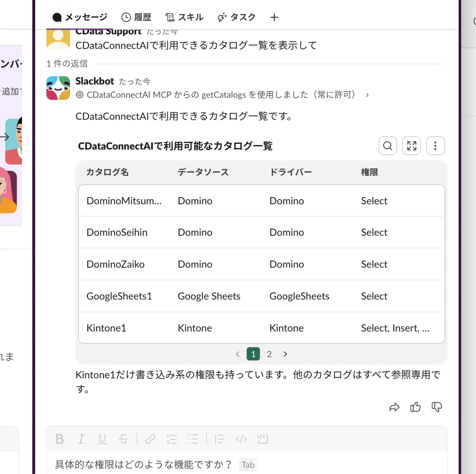Give thumbs down to the response
Viewport: 476px width, 474px height.
(437, 407)
